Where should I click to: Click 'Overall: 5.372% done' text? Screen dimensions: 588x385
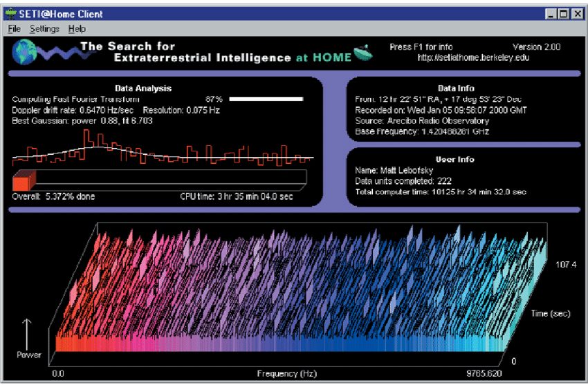coord(53,196)
